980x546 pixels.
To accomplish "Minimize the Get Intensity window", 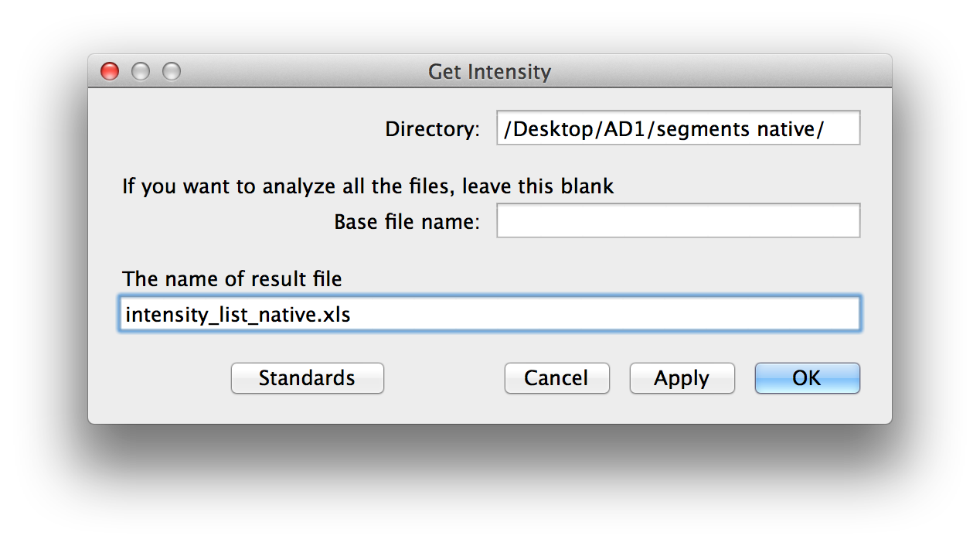I will [x=141, y=72].
